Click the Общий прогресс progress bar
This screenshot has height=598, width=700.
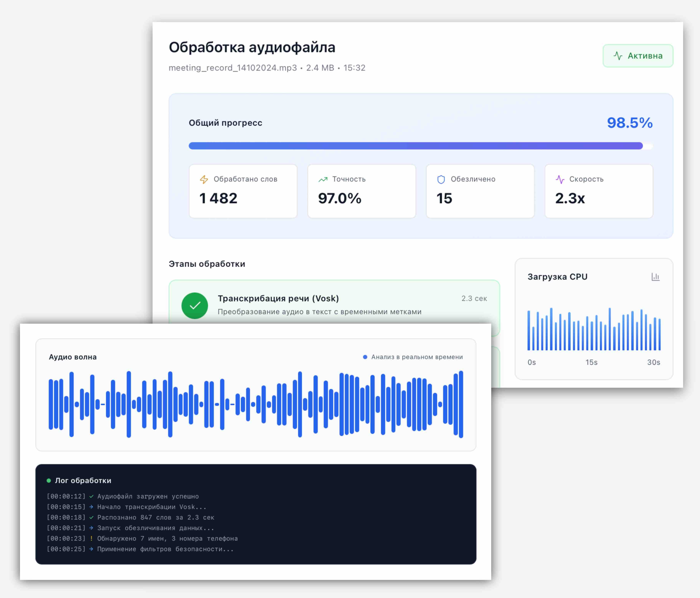click(x=420, y=146)
